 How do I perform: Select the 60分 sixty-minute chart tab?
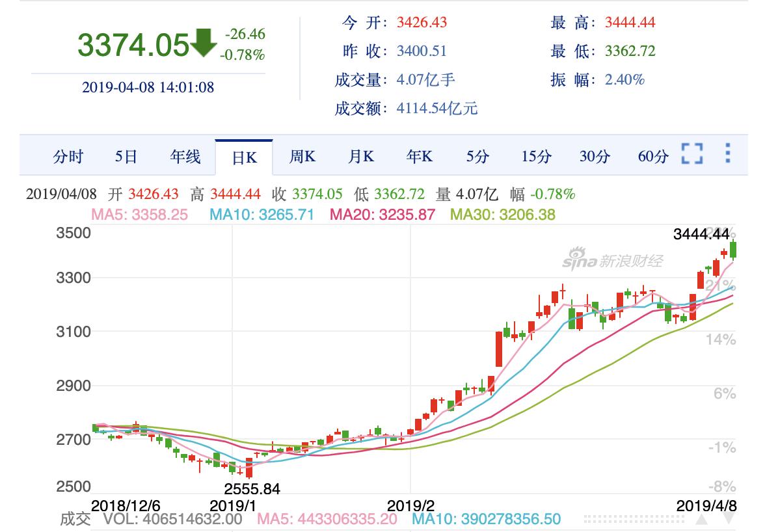[x=653, y=157]
